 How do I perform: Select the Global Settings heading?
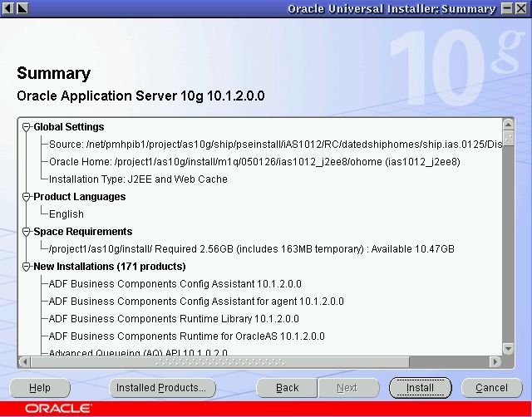[69, 127]
